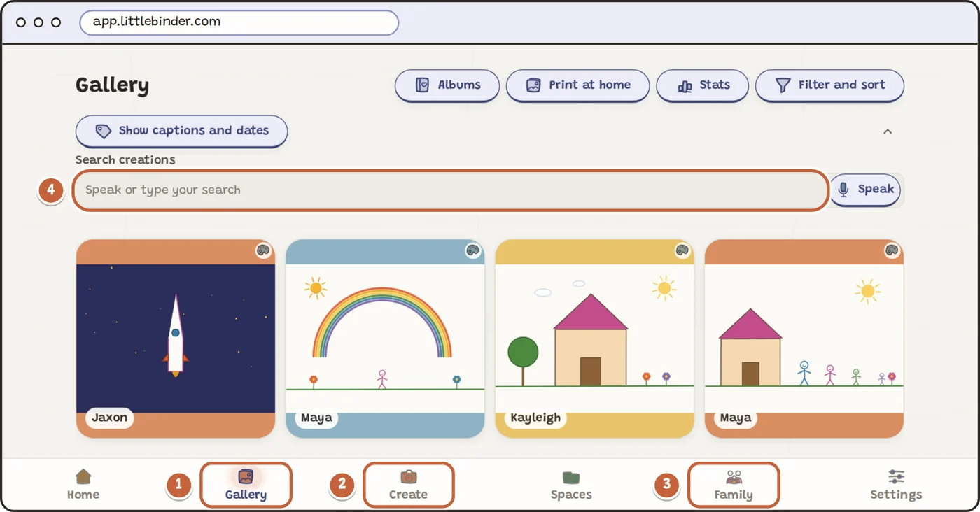Image resolution: width=980 pixels, height=512 pixels.
Task: Open the Spaces tab
Action: 571,485
